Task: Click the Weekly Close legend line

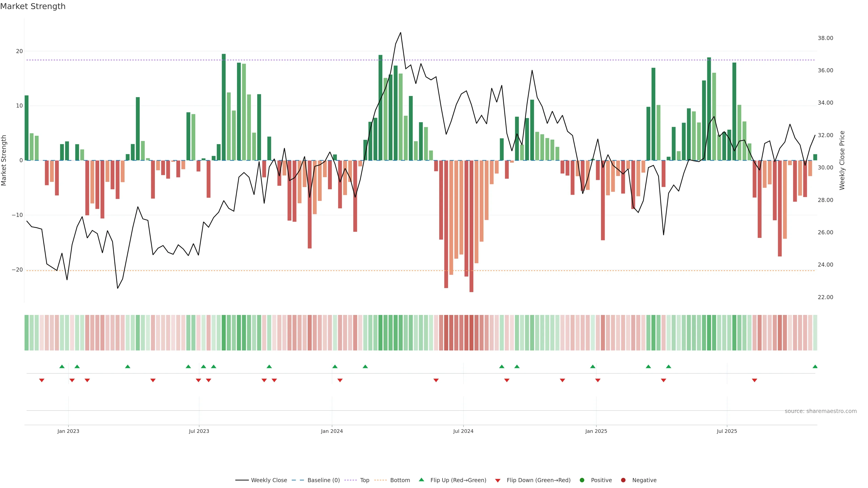Action: pyautogui.click(x=242, y=480)
